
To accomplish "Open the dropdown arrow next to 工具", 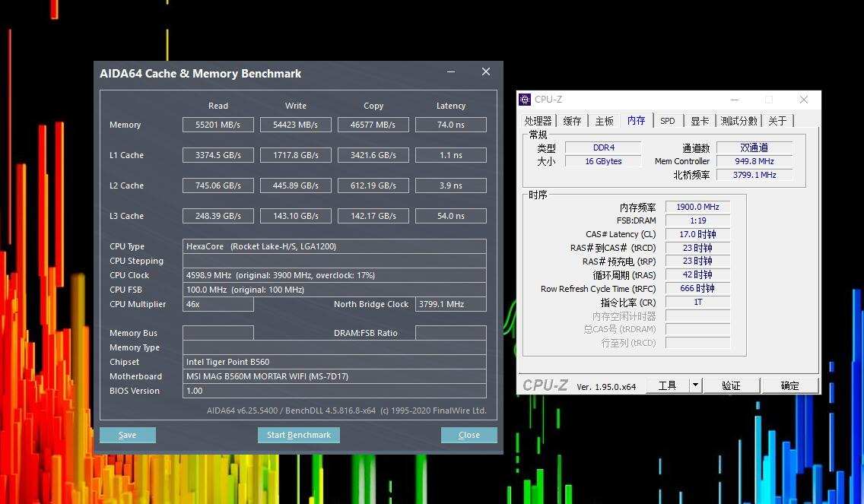I will click(695, 385).
